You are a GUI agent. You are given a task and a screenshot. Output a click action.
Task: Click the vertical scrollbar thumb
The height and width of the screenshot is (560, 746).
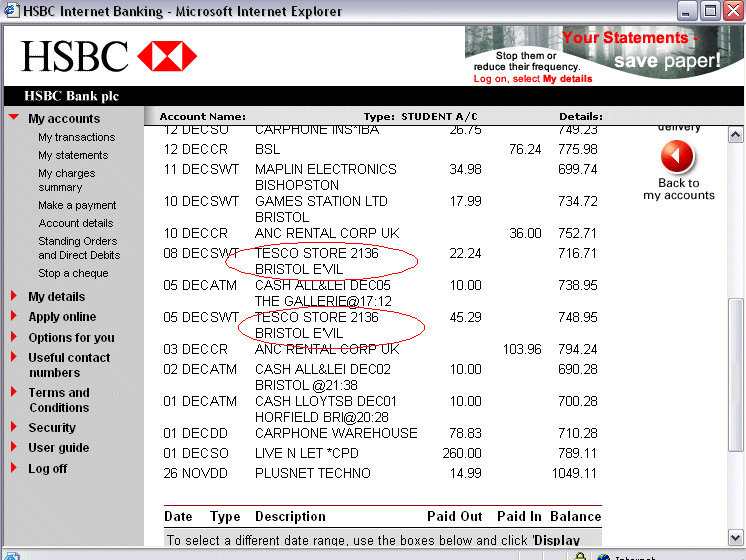click(x=736, y=374)
